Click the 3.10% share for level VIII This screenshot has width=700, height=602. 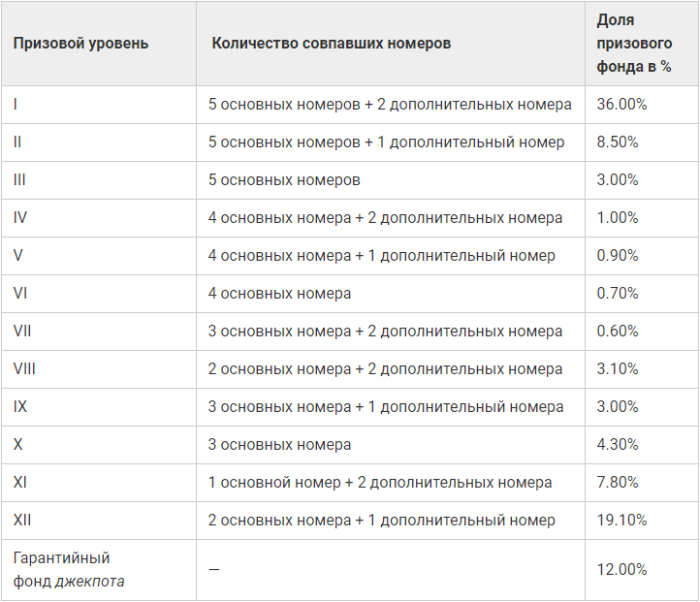pyautogui.click(x=618, y=368)
